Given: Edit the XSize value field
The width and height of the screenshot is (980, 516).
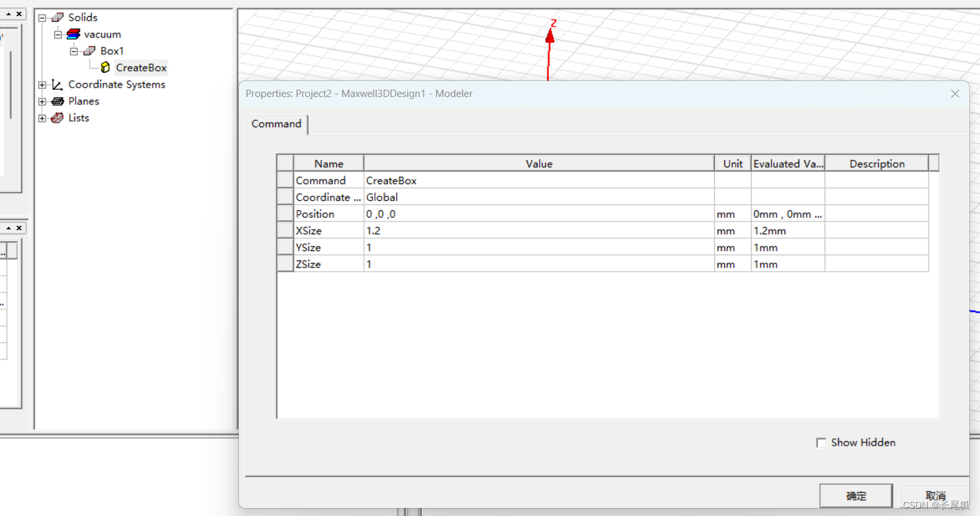Looking at the screenshot, I should (538, 231).
